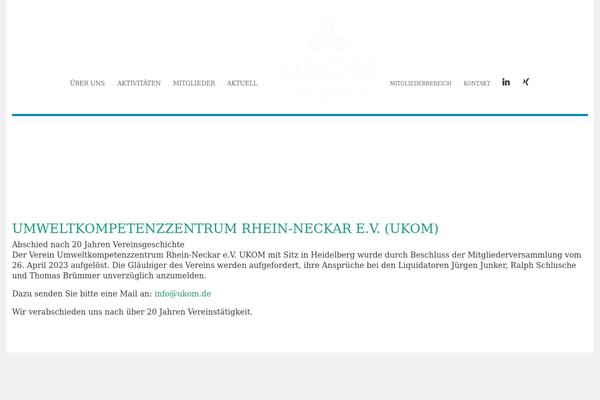Visit the MITGLIEDERBEREICH page
This screenshot has width=600, height=400.
pos(421,83)
